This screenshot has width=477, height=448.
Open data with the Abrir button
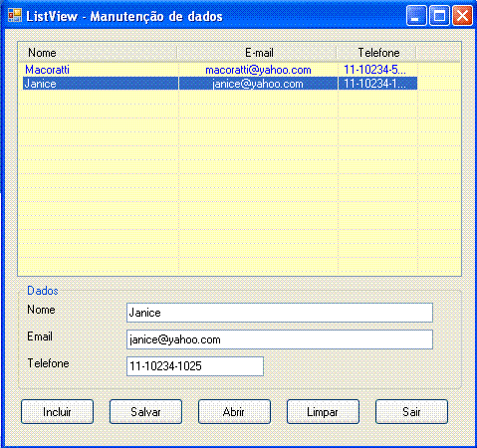pyautogui.click(x=234, y=412)
